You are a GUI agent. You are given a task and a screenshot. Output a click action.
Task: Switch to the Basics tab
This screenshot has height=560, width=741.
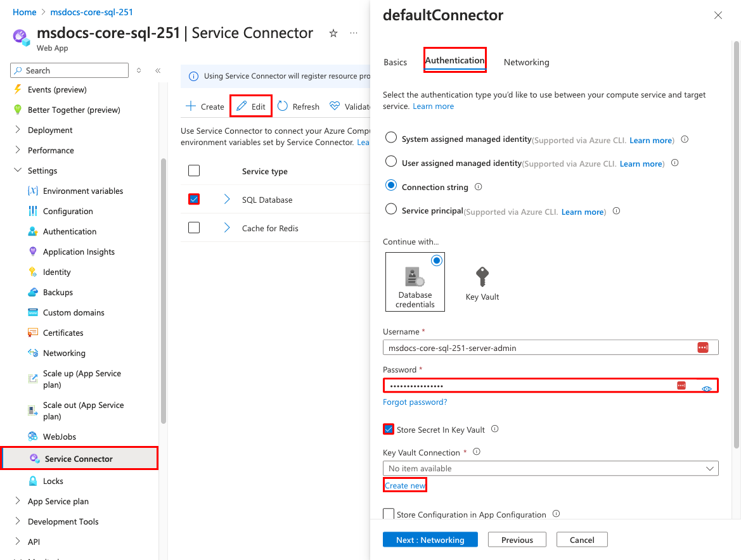click(x=395, y=62)
